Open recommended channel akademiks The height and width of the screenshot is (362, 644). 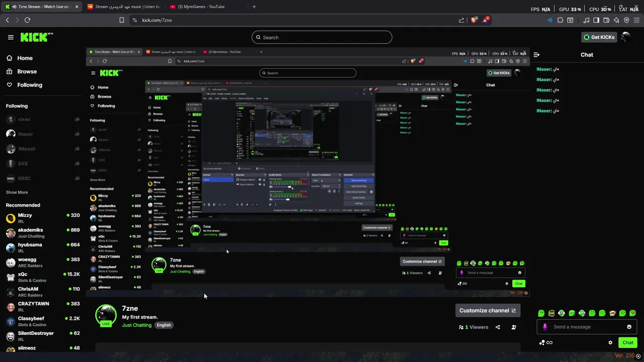click(x=42, y=233)
